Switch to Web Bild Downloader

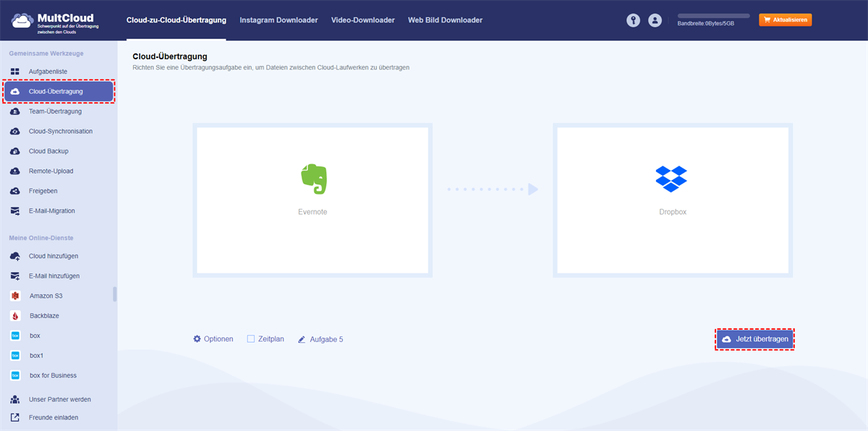click(x=445, y=20)
